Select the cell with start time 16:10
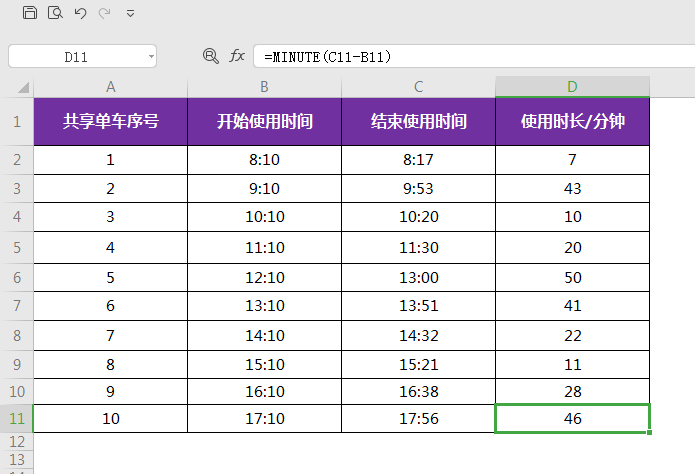The width and height of the screenshot is (695, 474). (x=264, y=390)
